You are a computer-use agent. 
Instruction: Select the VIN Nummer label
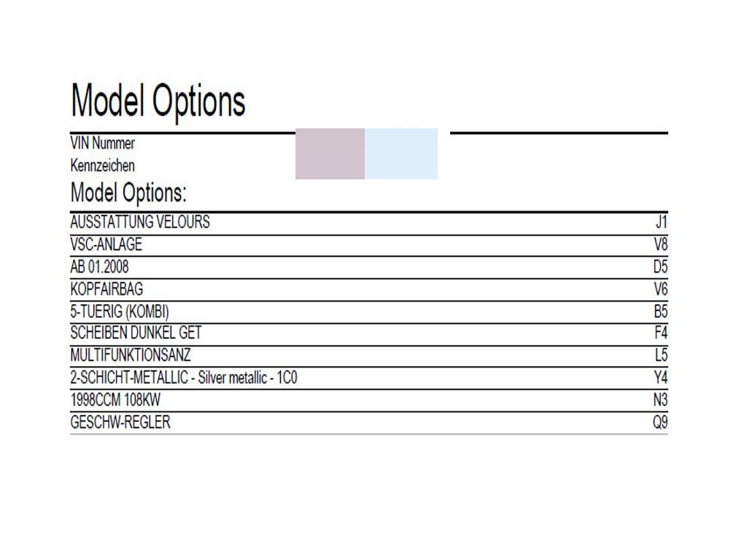click(102, 143)
